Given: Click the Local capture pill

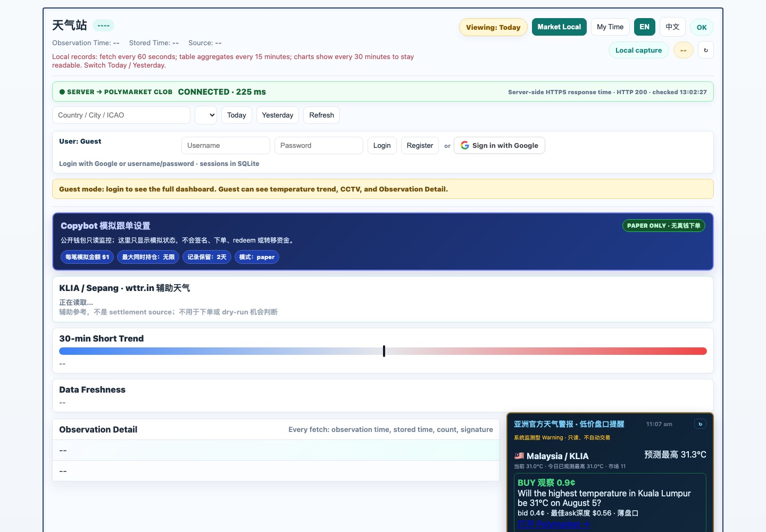Looking at the screenshot, I should point(639,51).
